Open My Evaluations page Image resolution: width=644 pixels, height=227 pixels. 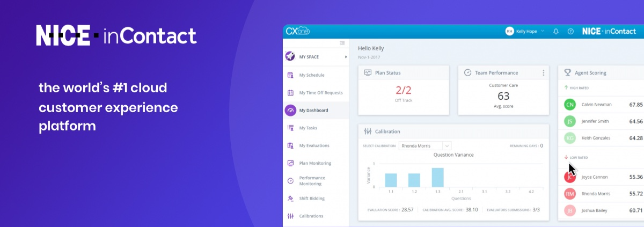pos(314,145)
